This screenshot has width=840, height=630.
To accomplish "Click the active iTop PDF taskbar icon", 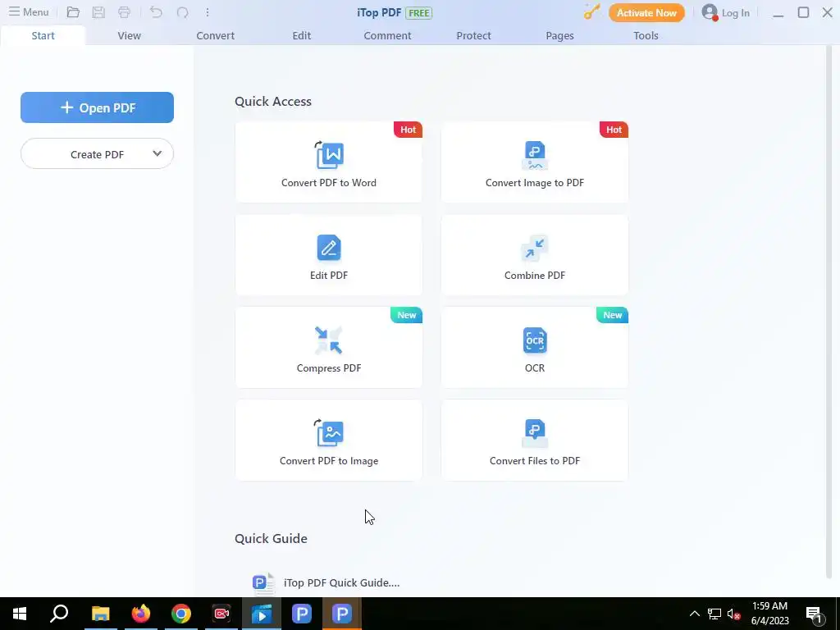I will (342, 614).
